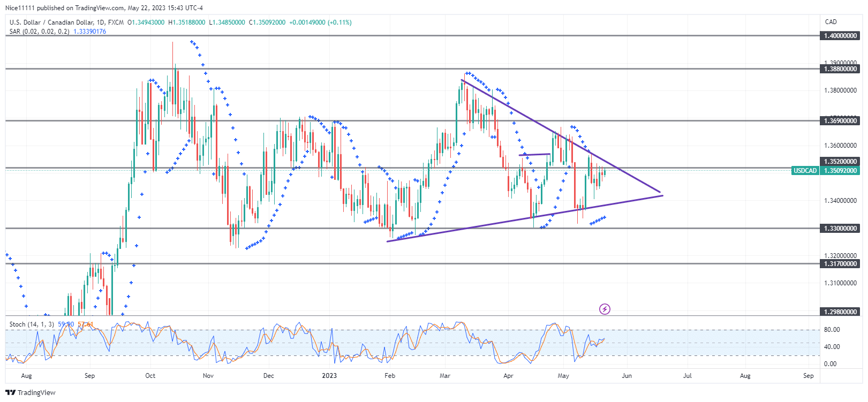Viewport: 868px width, 402px height.
Task: Select the 1.38800000 price level label
Action: (x=841, y=69)
